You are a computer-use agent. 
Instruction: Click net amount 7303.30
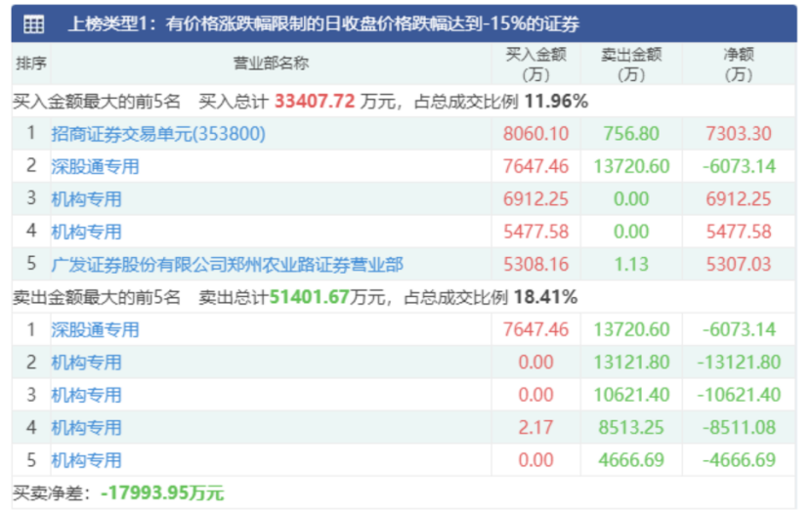click(739, 134)
